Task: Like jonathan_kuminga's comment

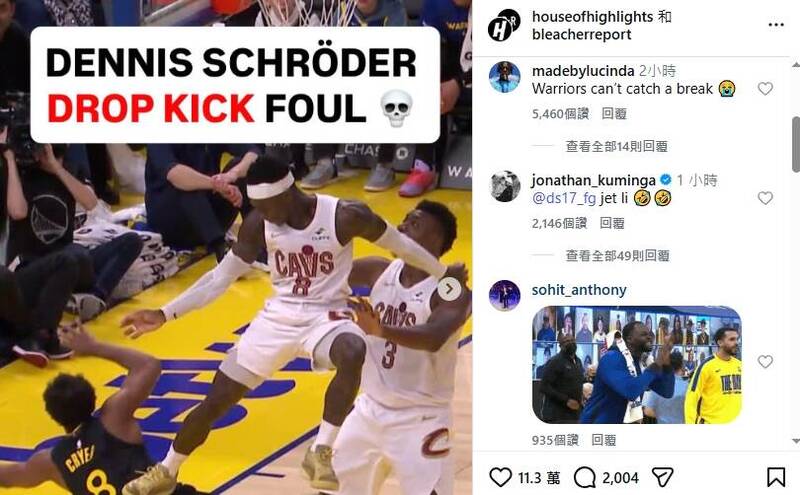Action: pos(765,198)
